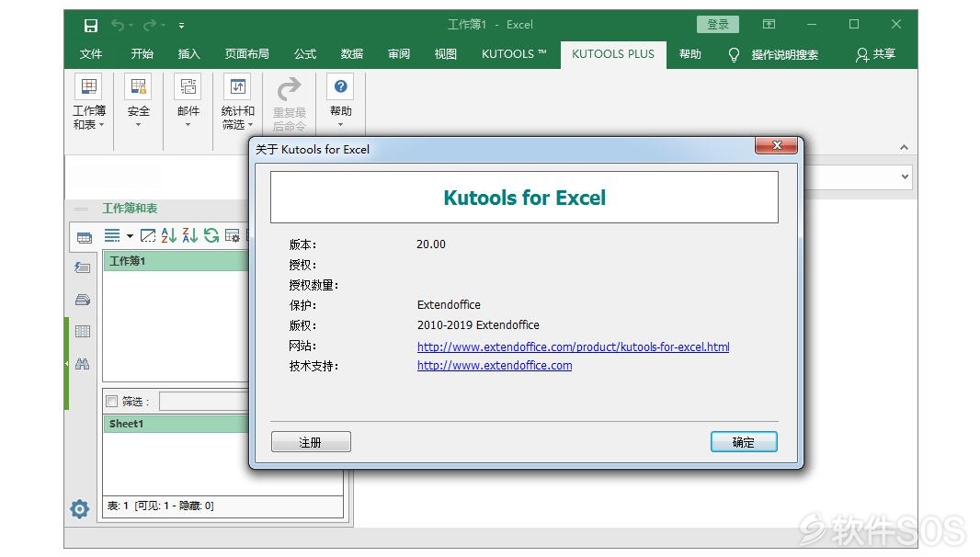The width and height of the screenshot is (980, 557).
Task: Click the Kutools for Excel heading
Action: [x=524, y=198]
